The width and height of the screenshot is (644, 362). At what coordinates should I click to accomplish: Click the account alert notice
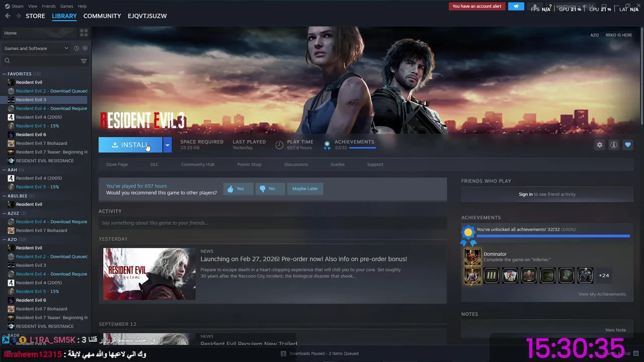pos(476,6)
